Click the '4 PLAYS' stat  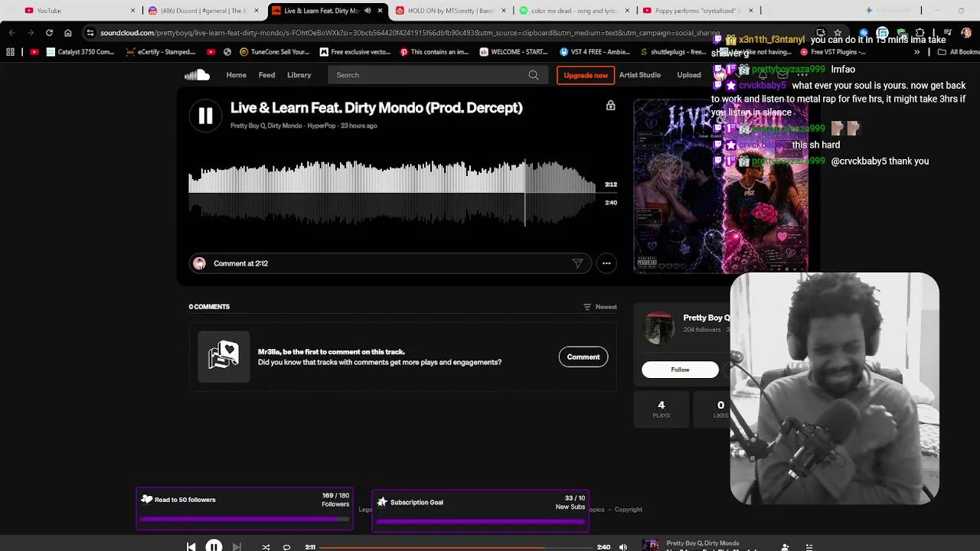tap(661, 409)
